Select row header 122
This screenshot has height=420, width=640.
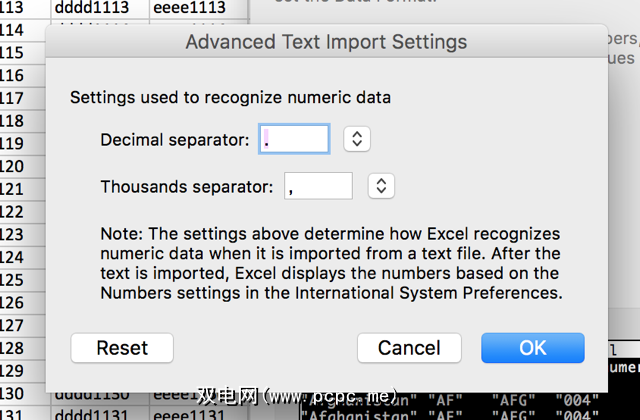coord(14,211)
